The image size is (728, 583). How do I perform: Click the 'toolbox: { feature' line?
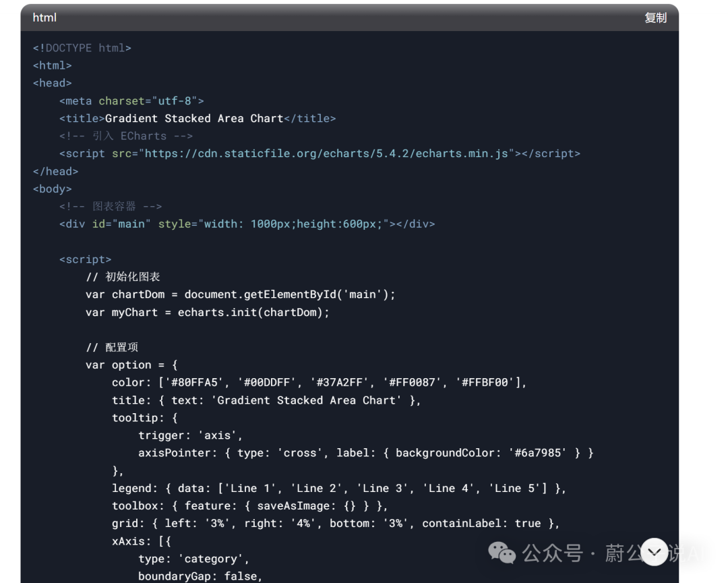(x=250, y=506)
